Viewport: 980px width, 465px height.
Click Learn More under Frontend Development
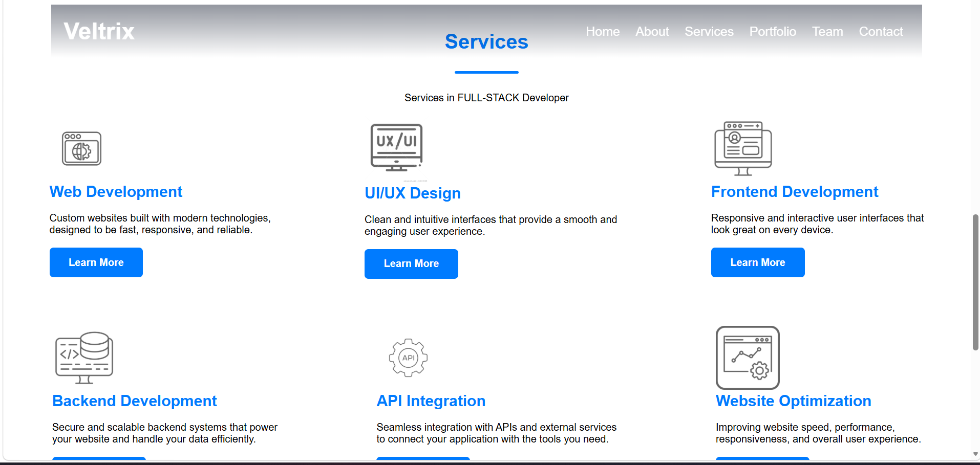[758, 262]
